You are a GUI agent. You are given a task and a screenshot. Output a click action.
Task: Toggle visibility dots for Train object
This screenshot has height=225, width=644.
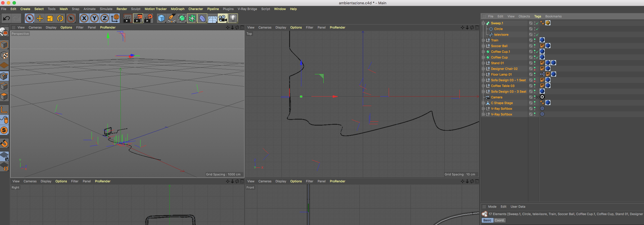click(535, 40)
